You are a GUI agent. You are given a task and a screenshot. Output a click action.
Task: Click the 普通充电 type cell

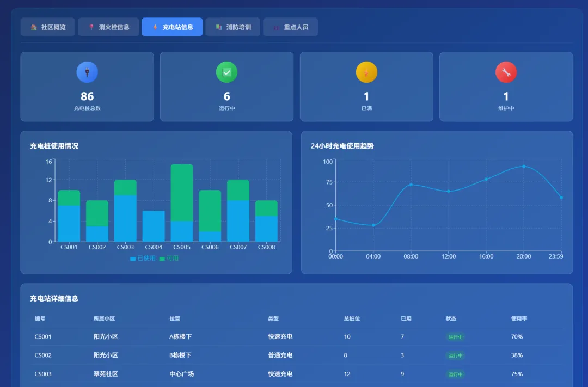point(280,355)
